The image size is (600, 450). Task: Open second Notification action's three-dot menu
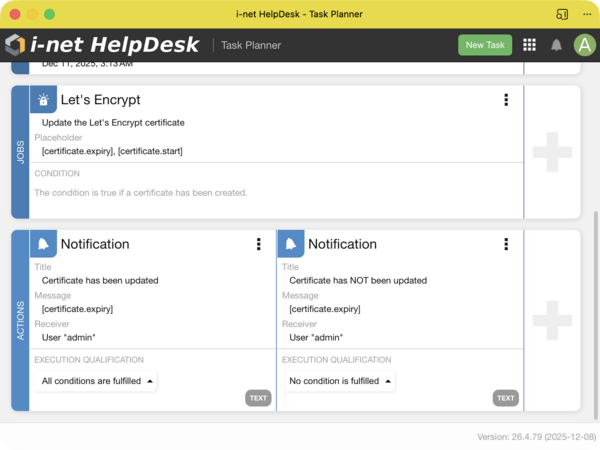click(506, 244)
